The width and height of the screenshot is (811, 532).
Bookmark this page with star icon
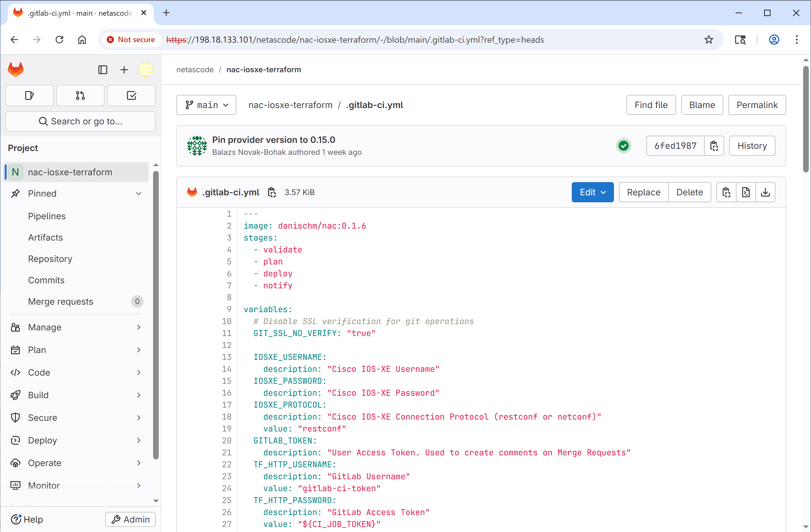click(x=709, y=40)
